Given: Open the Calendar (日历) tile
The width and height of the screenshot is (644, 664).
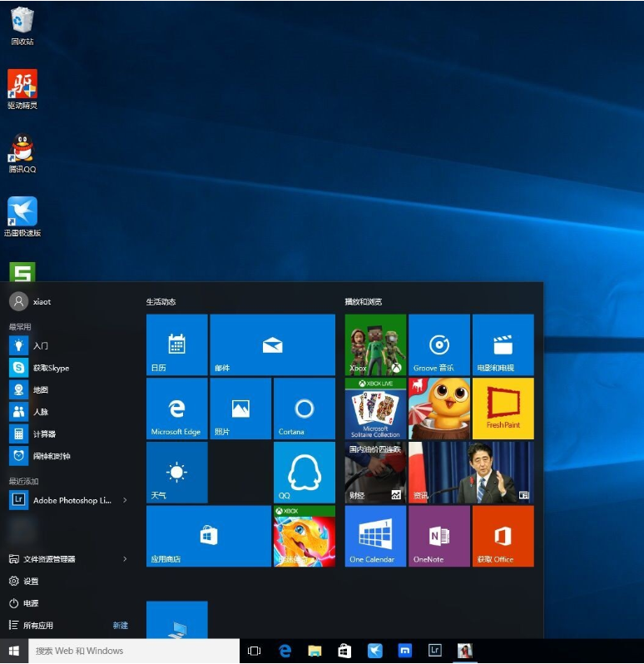Looking at the screenshot, I should pyautogui.click(x=176, y=344).
